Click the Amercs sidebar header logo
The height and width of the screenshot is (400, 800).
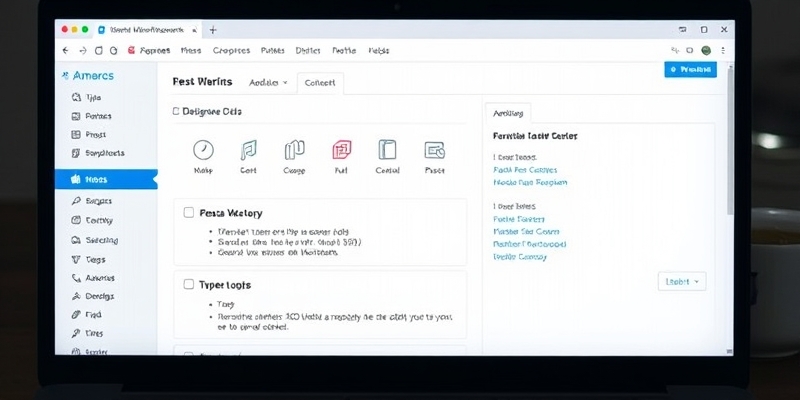tap(87, 76)
